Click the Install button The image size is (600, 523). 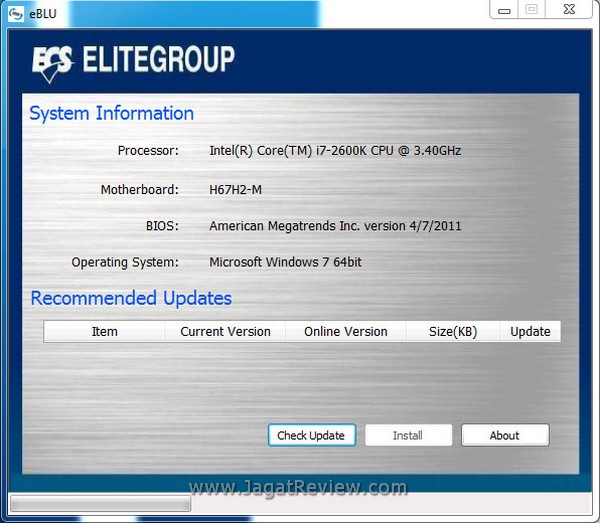coord(408,435)
